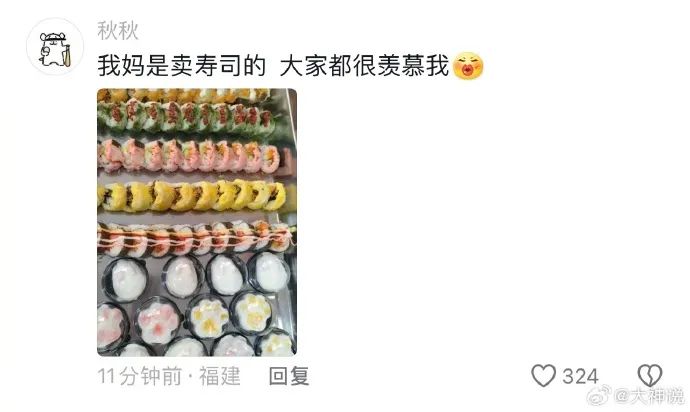The width and height of the screenshot is (690, 412).
Task: Like the comment with the heart icon
Action: [543, 376]
